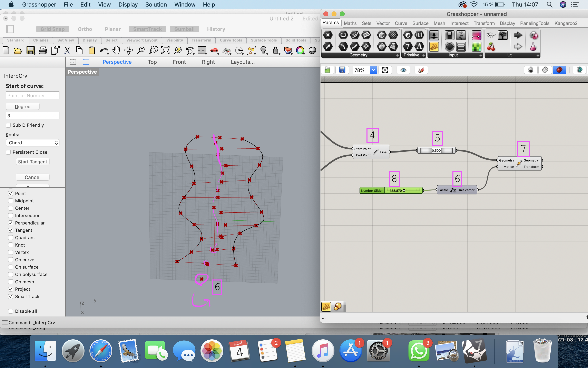This screenshot has width=588, height=368.
Task: Click the color wheel icon
Action: (x=300, y=51)
